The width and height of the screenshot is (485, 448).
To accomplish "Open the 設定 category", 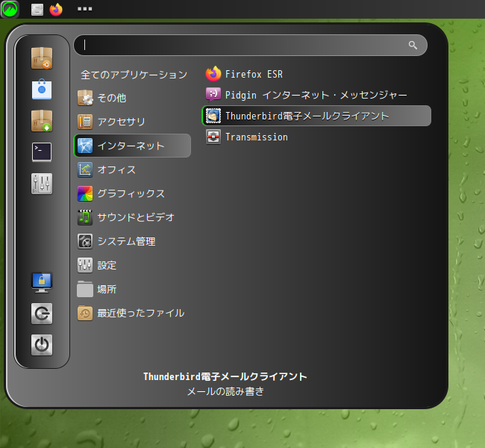I will coord(132,265).
